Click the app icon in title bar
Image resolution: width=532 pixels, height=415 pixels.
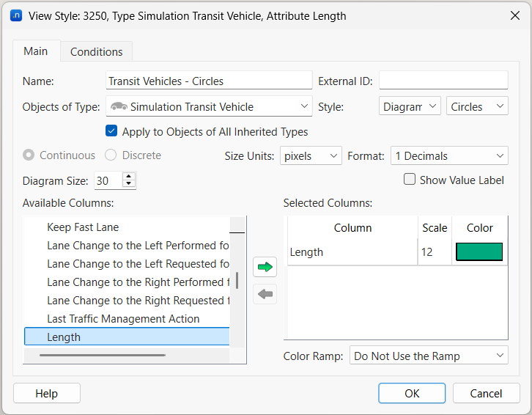[16, 15]
